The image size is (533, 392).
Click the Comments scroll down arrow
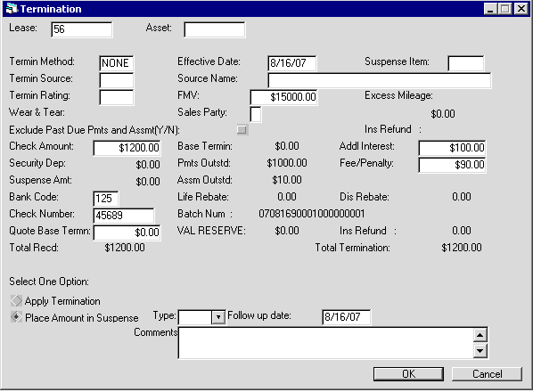pos(480,350)
